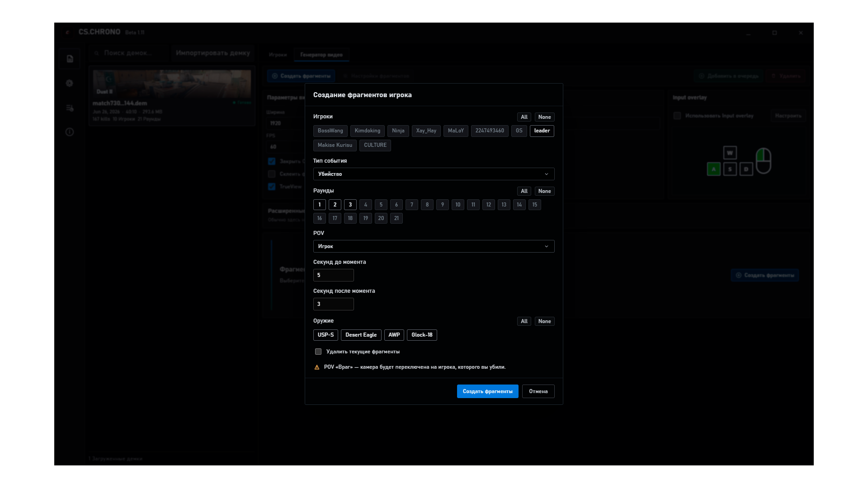Select player MaLoY
868x488 pixels.
(x=456, y=131)
